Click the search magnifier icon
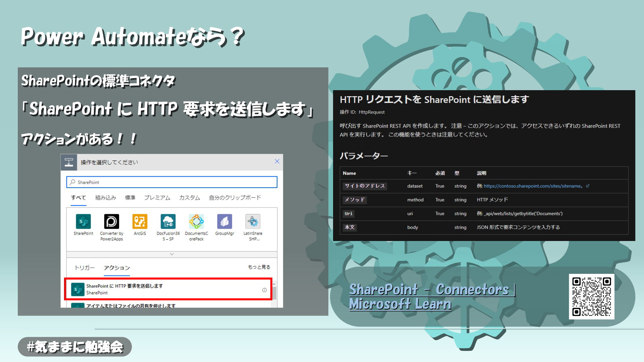The image size is (644, 362). coord(72,182)
